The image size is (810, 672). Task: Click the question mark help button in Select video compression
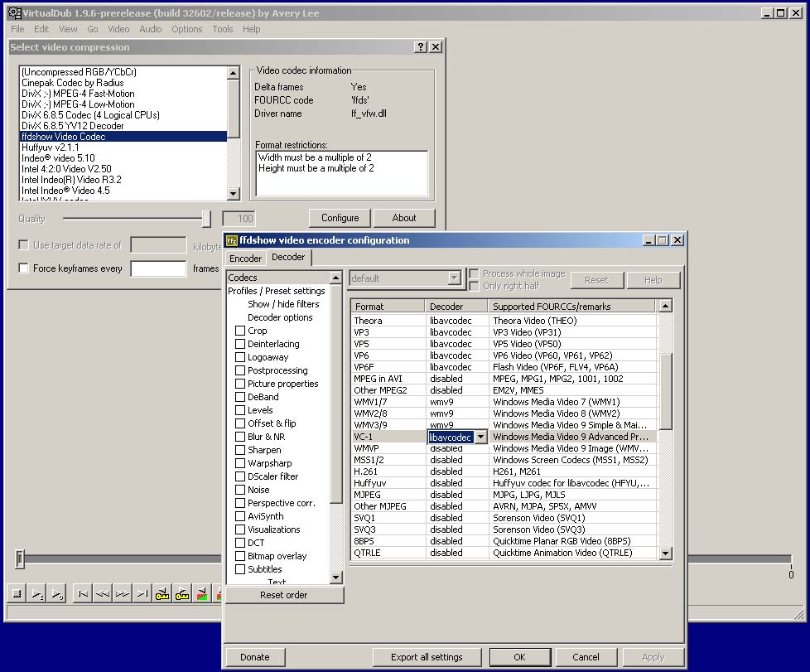click(x=421, y=47)
